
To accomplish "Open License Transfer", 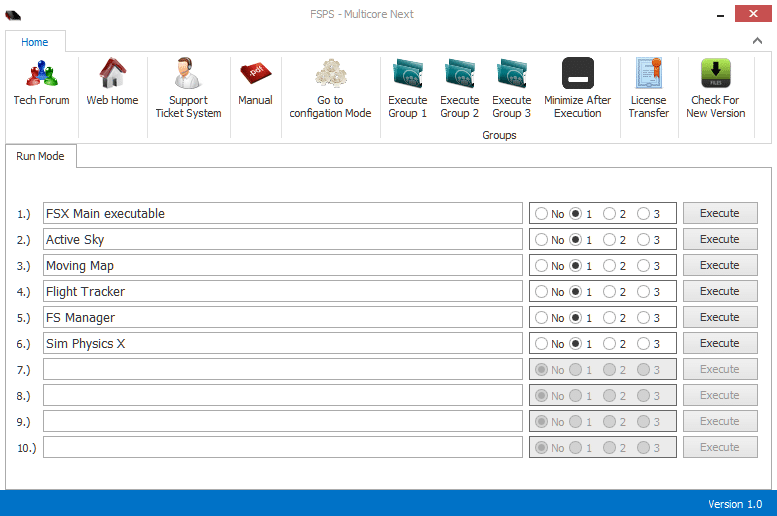I will click(648, 75).
